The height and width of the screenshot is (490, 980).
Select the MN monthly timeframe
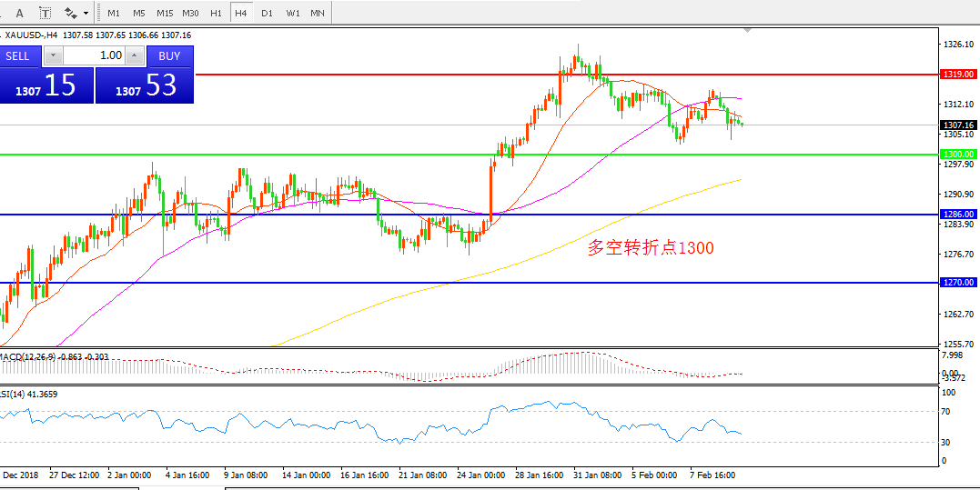click(317, 13)
